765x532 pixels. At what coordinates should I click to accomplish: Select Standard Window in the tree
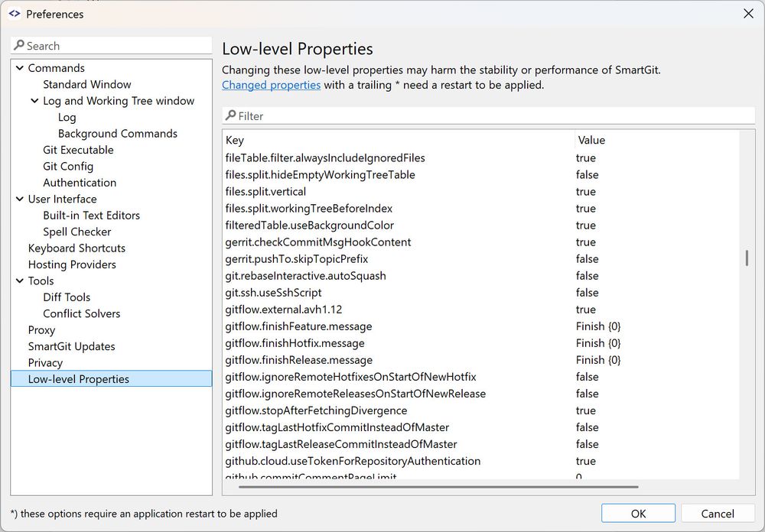click(x=87, y=84)
